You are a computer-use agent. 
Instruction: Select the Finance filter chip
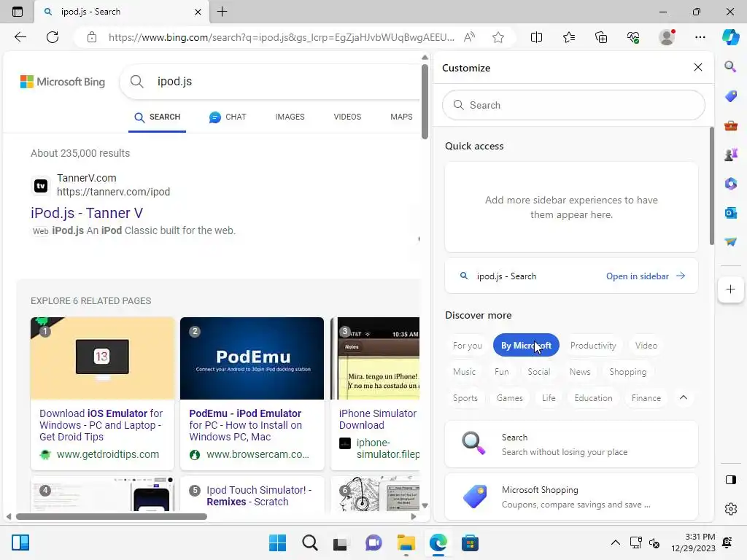(x=646, y=397)
